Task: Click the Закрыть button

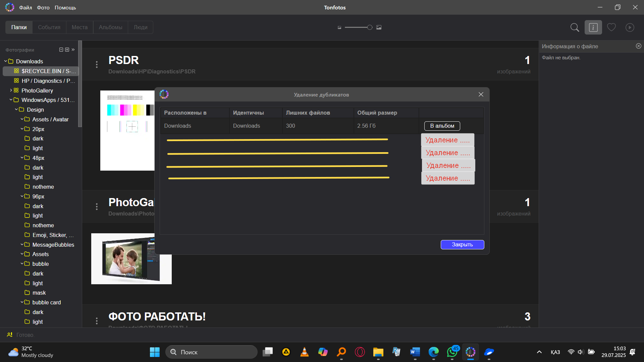Action: point(462,245)
